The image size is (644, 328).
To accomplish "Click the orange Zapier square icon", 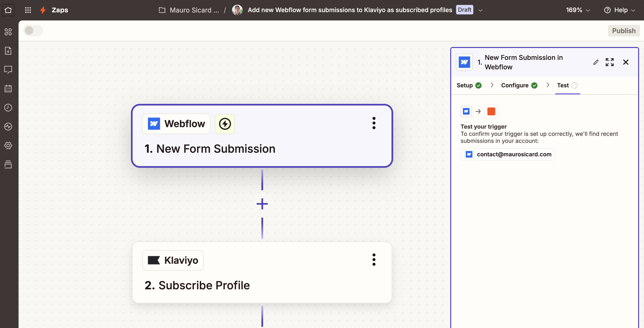I will pos(491,111).
